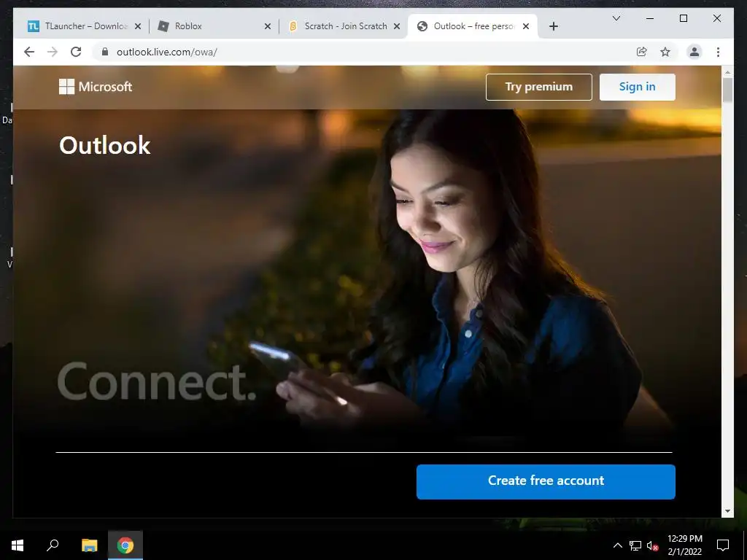
Task: Share this page icon in address bar
Action: click(x=642, y=52)
